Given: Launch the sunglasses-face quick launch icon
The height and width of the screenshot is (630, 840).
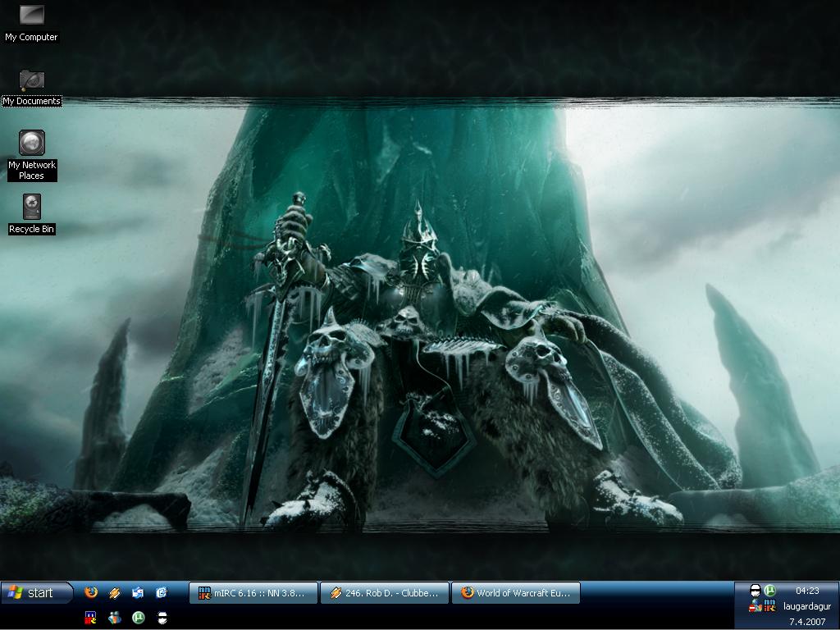Looking at the screenshot, I should click(x=162, y=618).
